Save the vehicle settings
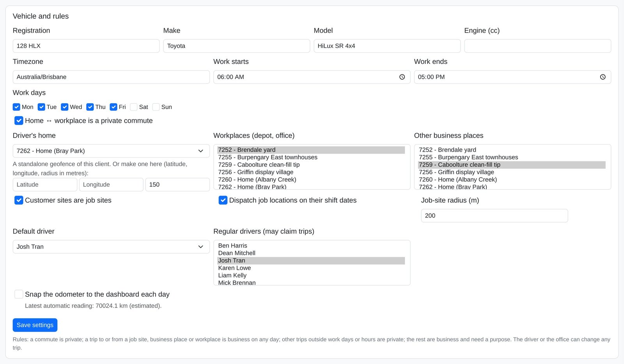 click(35, 325)
